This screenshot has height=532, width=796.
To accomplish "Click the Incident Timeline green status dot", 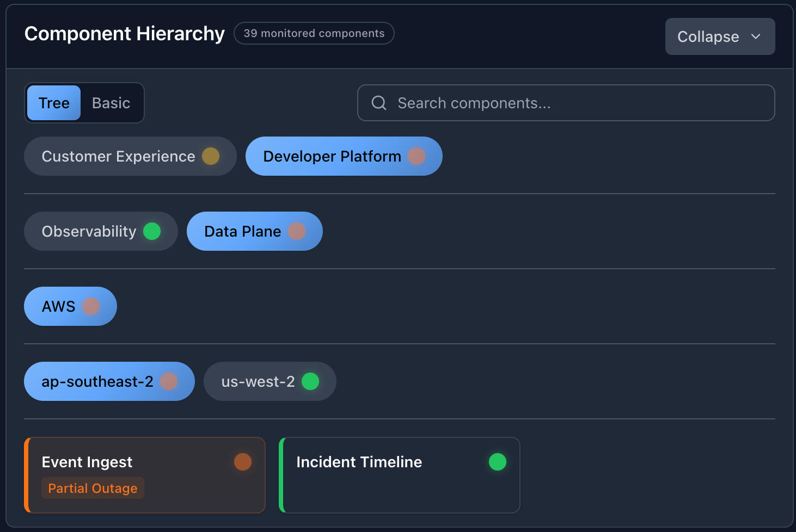I will 497,462.
